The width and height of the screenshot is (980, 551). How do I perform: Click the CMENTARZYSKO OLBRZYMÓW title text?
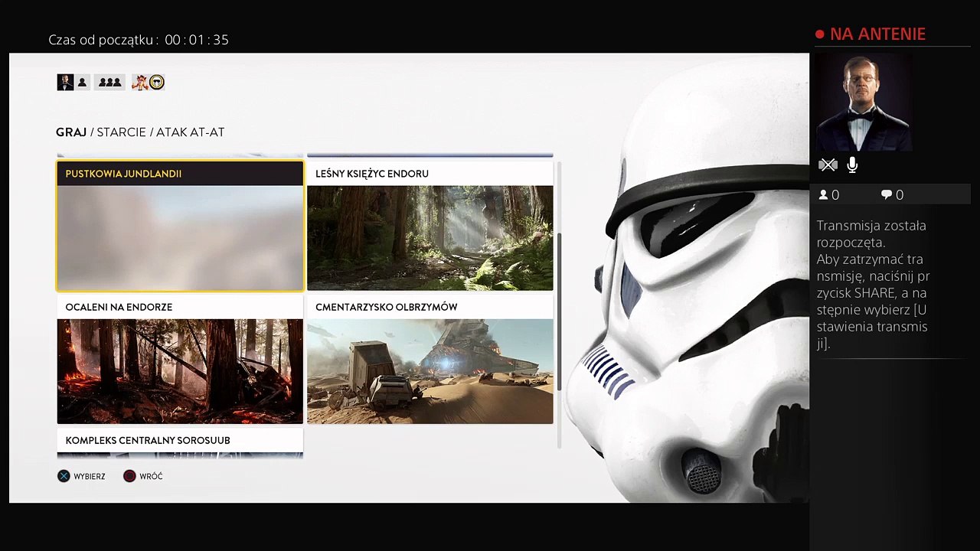click(x=387, y=307)
